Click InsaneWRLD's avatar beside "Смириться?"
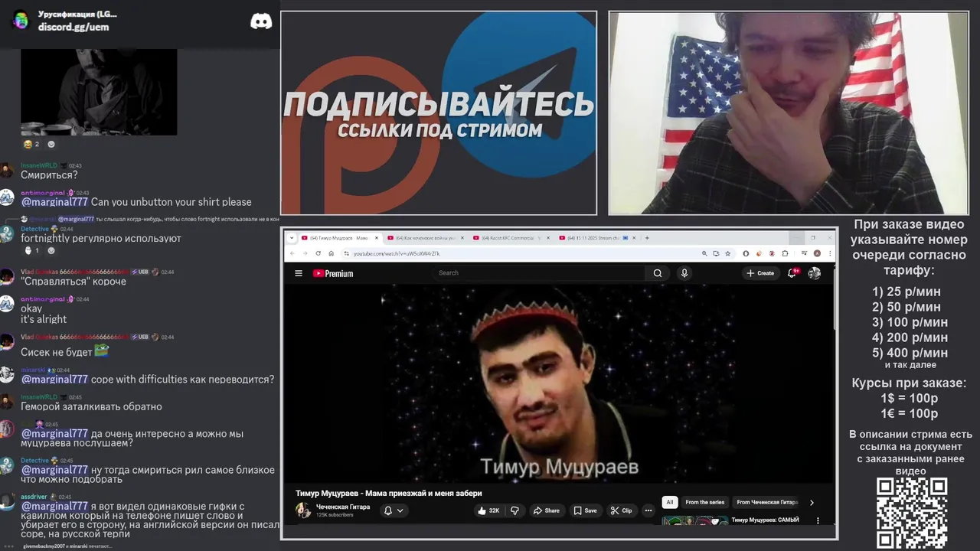This screenshot has height=551, width=980. pyautogui.click(x=7, y=171)
